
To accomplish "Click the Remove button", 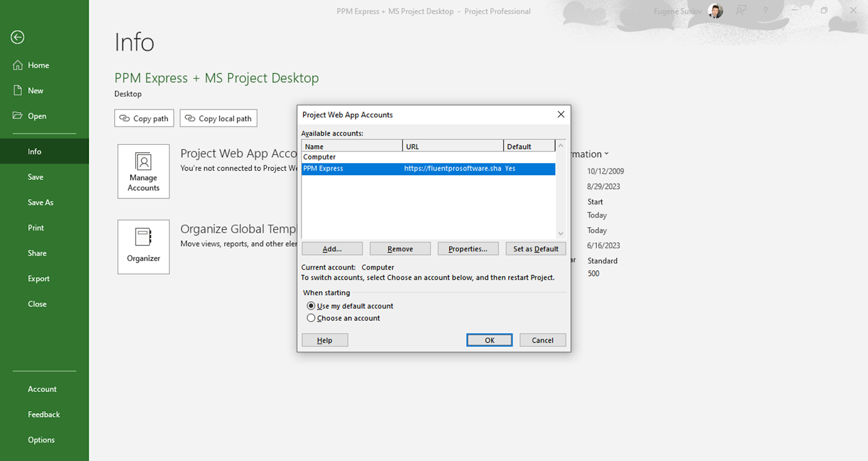I will [400, 249].
